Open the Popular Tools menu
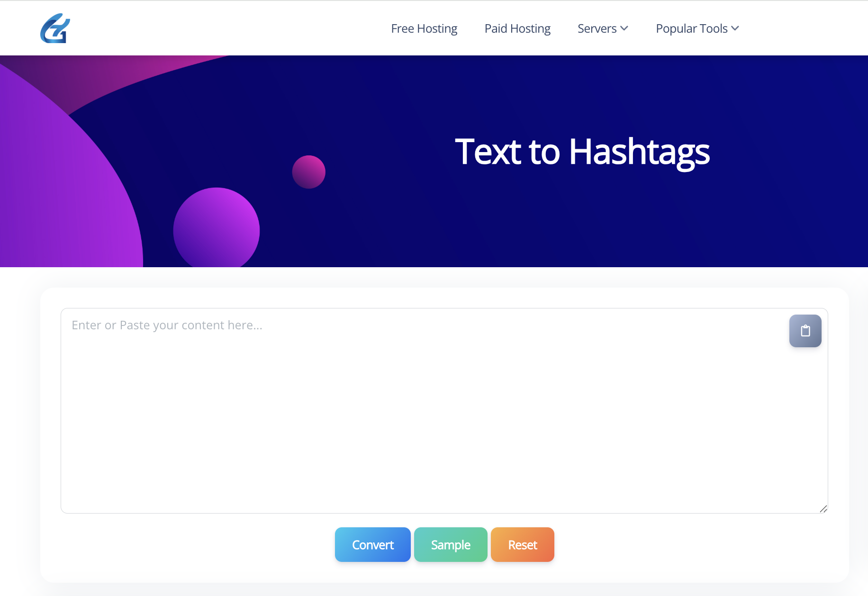Image resolution: width=868 pixels, height=596 pixels. 692,28
